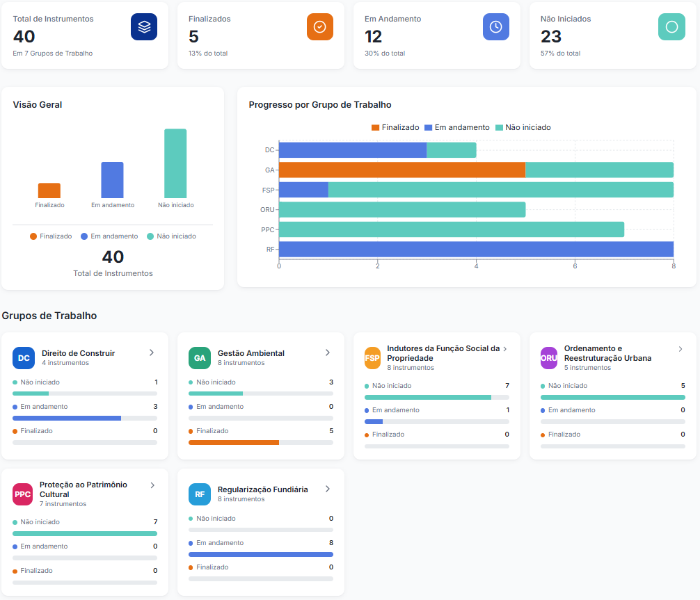Open the Ordenamento e Reestruturação Urbana title

click(x=607, y=353)
